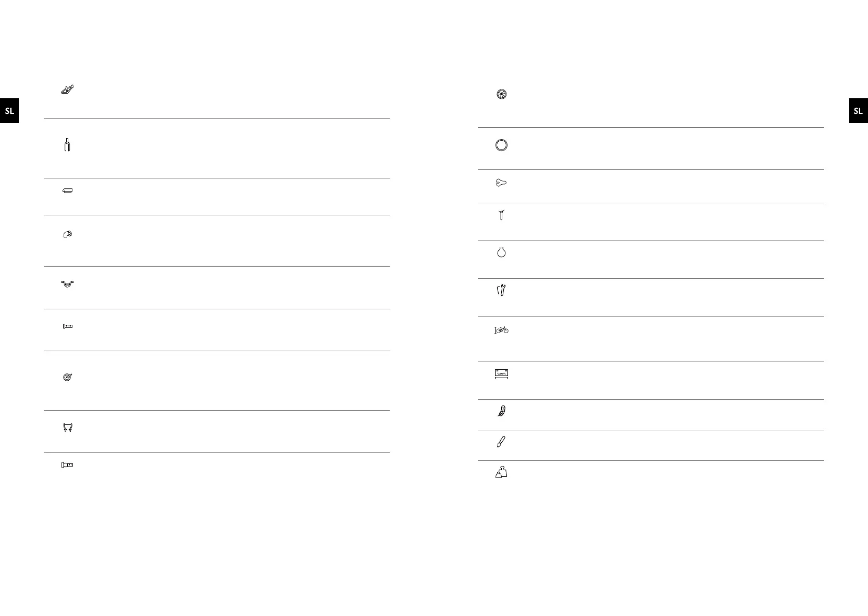Click the saddle icon
The image size is (868, 616).
click(x=501, y=183)
